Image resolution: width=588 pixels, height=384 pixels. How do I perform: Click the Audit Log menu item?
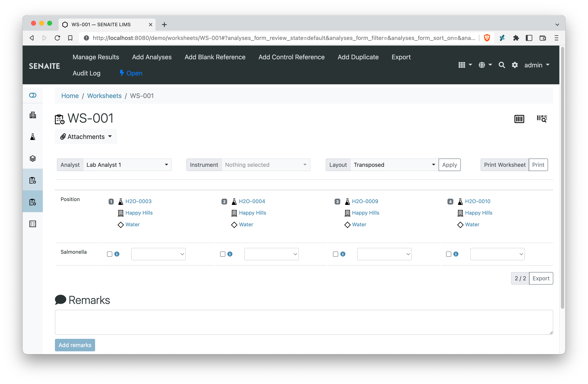click(x=87, y=73)
